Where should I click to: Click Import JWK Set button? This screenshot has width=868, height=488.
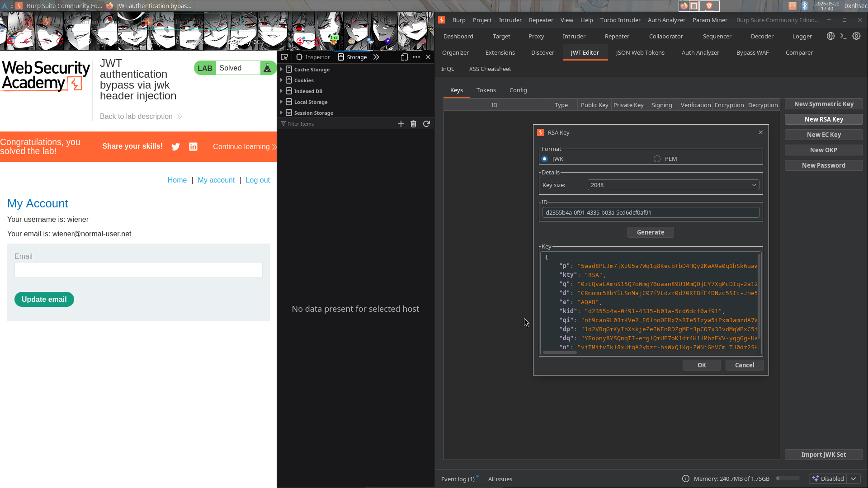click(824, 455)
